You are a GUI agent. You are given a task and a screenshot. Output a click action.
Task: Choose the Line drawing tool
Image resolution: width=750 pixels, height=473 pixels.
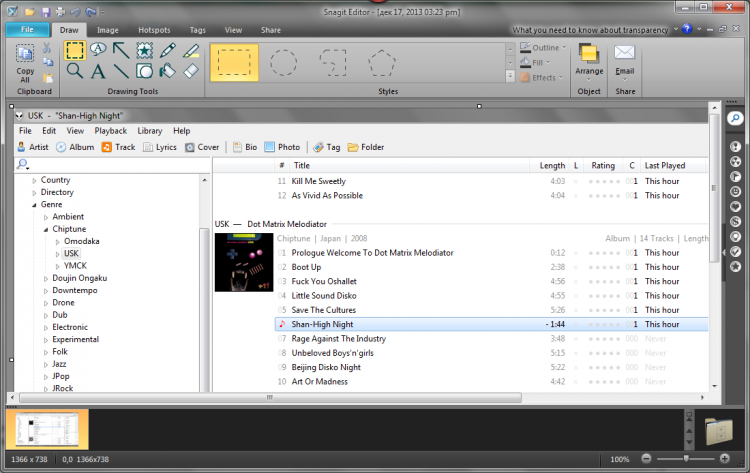(121, 71)
